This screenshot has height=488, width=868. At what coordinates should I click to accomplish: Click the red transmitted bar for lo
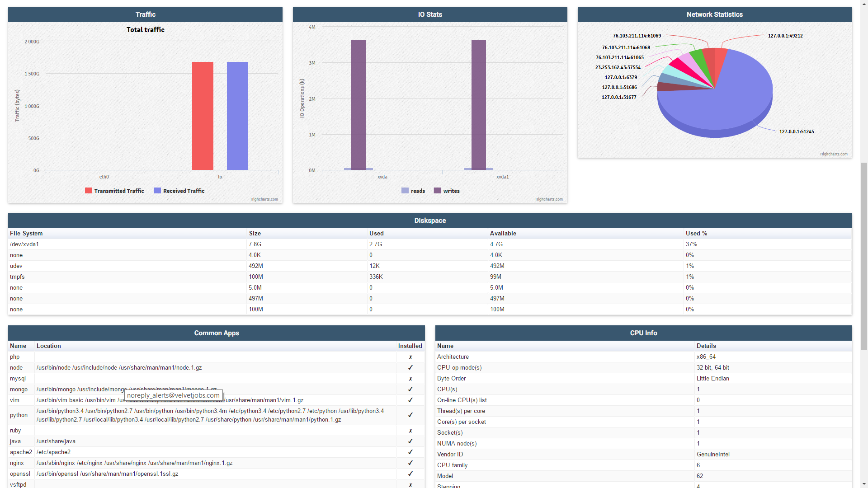(203, 116)
